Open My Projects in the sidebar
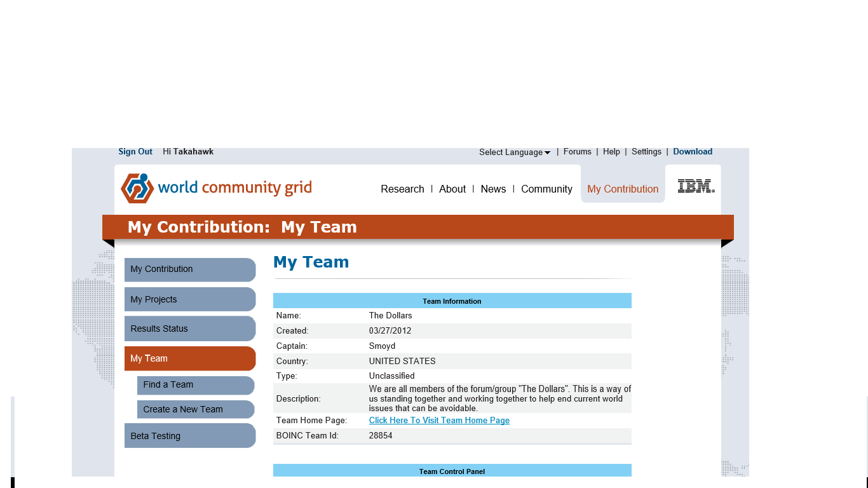This screenshot has width=868, height=488. [190, 299]
